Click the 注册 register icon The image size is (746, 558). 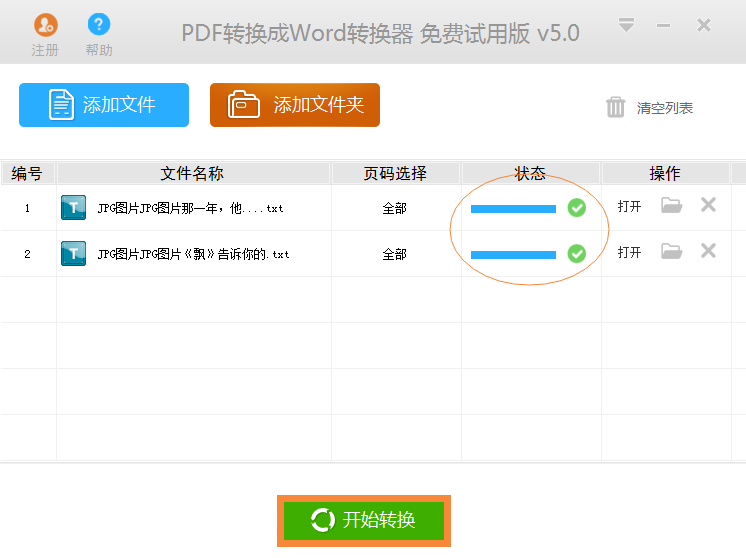click(46, 25)
